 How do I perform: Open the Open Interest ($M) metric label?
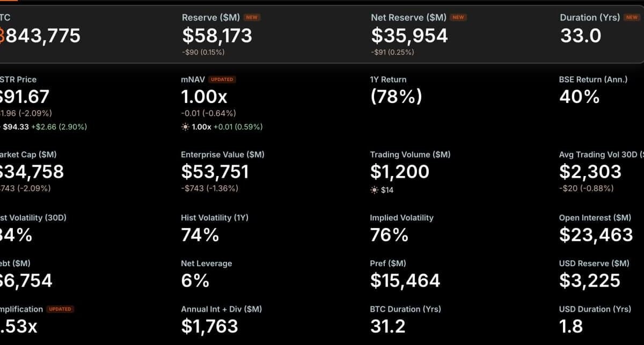pyautogui.click(x=595, y=218)
